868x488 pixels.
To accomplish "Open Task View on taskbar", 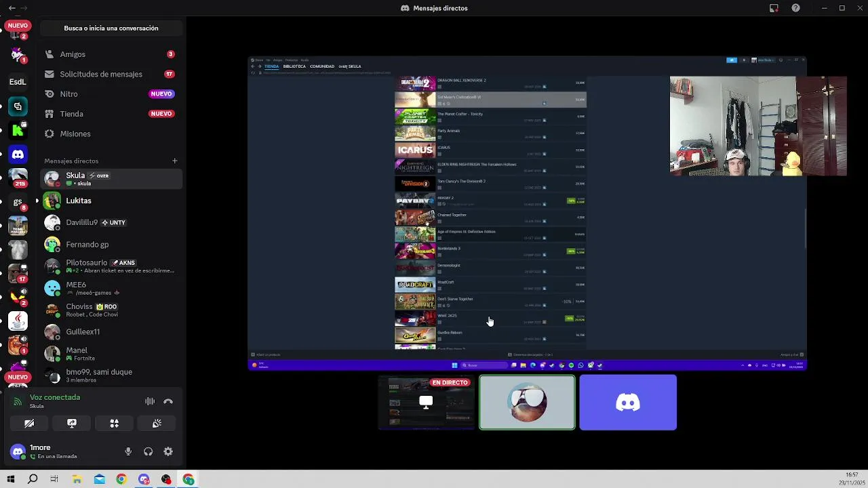I will click(54, 479).
